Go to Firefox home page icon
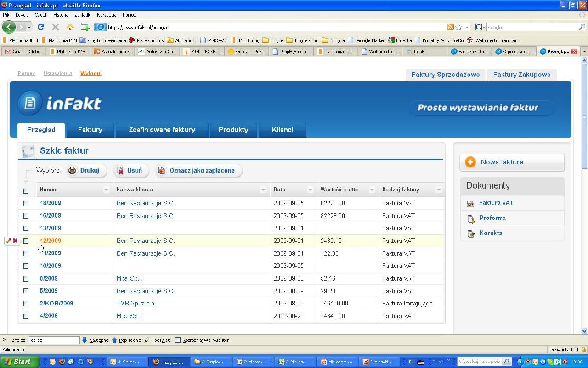Image resolution: width=588 pixels, height=368 pixels. tap(70, 27)
